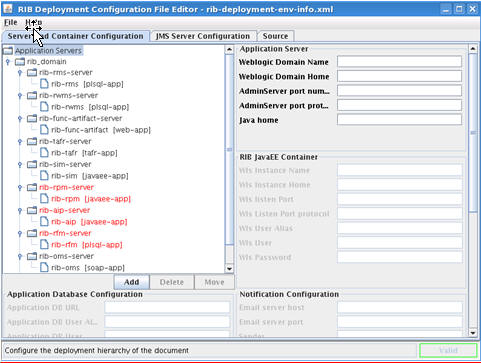Click the rib-func-artifact-server folder icon
This screenshot has width=481, height=363.
point(32,119)
